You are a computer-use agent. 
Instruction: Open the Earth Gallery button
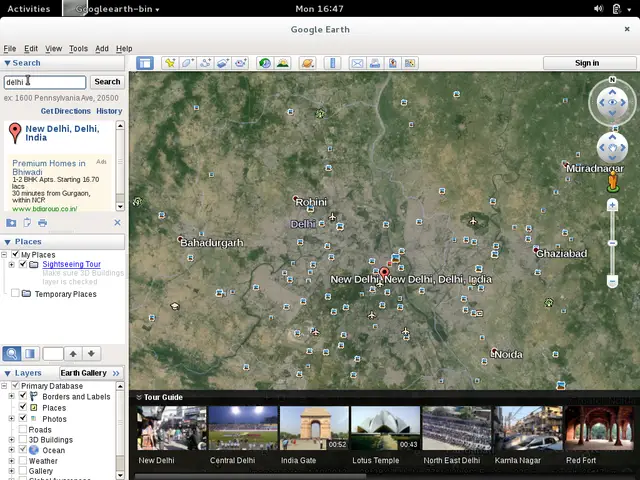click(90, 373)
